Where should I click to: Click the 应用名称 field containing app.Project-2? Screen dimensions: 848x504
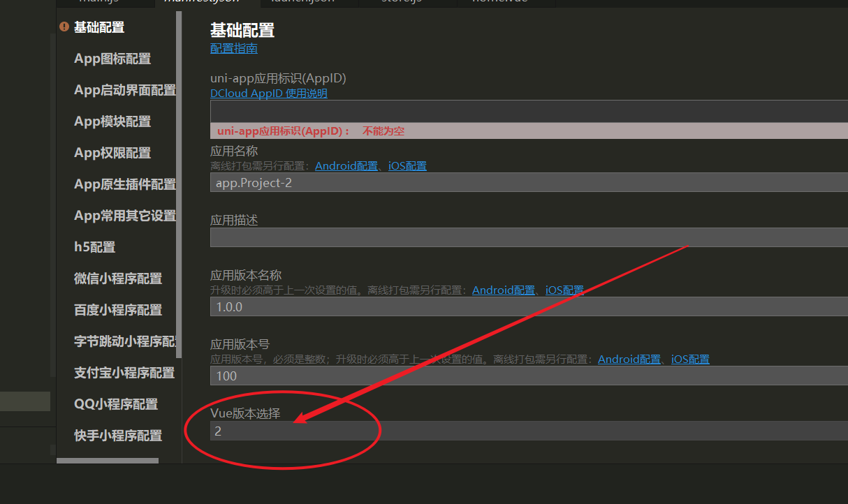click(x=529, y=183)
